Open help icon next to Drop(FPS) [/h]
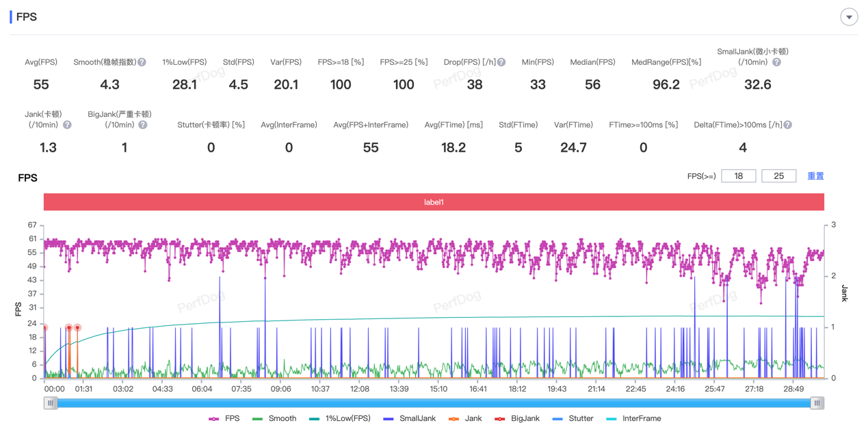This screenshot has width=868, height=425. 501,62
